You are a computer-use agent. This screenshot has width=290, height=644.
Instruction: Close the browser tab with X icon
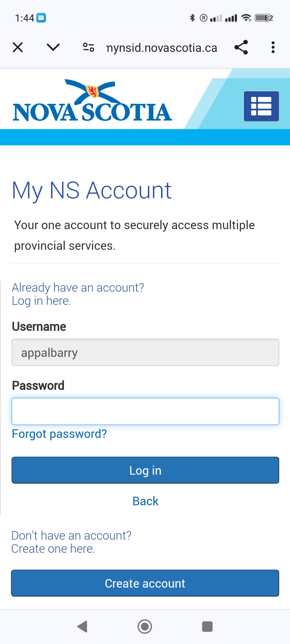[18, 47]
